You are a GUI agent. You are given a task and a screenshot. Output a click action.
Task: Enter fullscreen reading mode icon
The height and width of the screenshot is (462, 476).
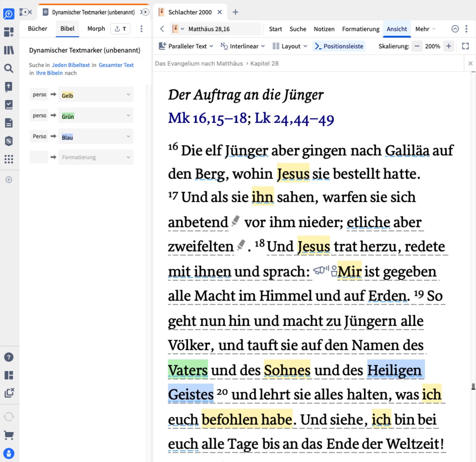(x=465, y=46)
